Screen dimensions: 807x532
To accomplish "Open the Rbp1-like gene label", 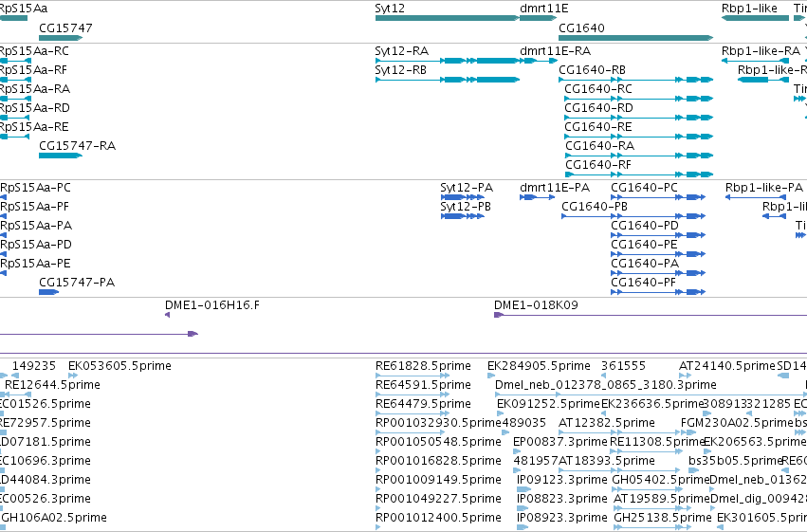I will tap(749, 9).
